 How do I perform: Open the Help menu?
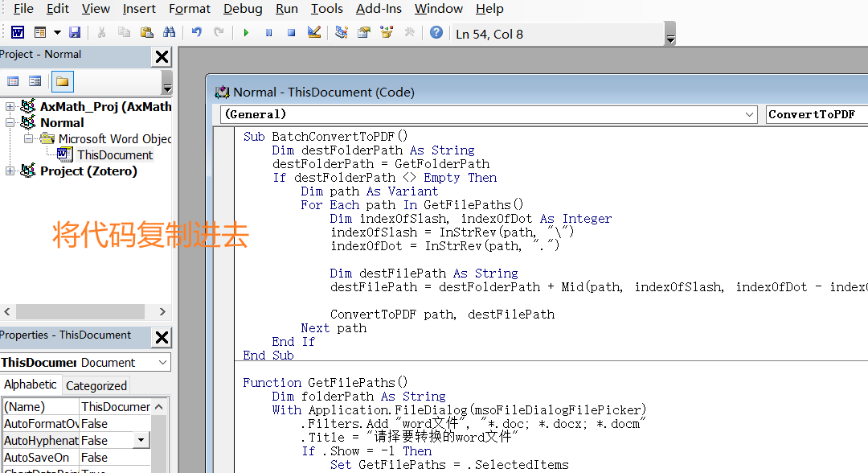pos(489,9)
